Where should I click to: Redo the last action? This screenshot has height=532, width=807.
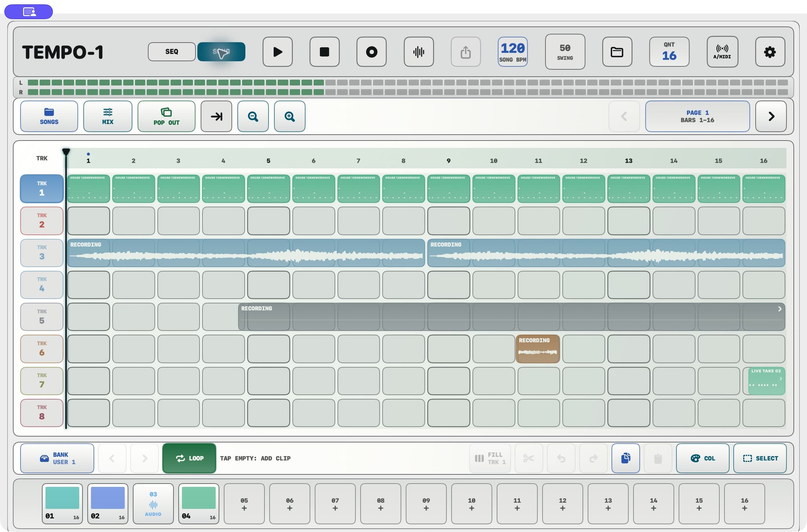[594, 458]
